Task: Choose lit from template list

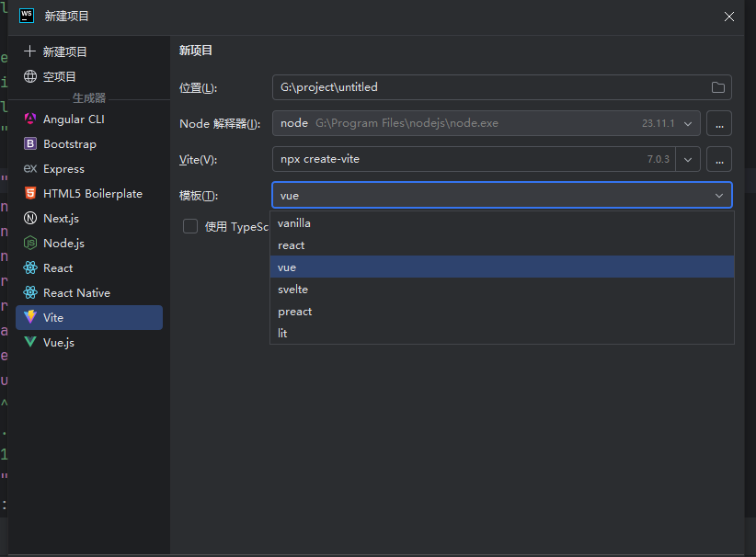Action: click(502, 333)
